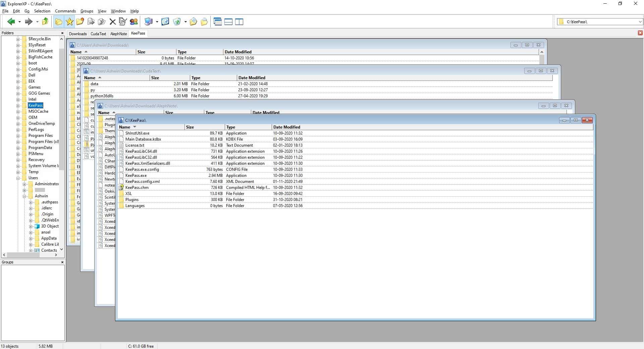Select the KeePass.chm help file icon
Viewport: 644px width, 349px height.
pos(121,188)
